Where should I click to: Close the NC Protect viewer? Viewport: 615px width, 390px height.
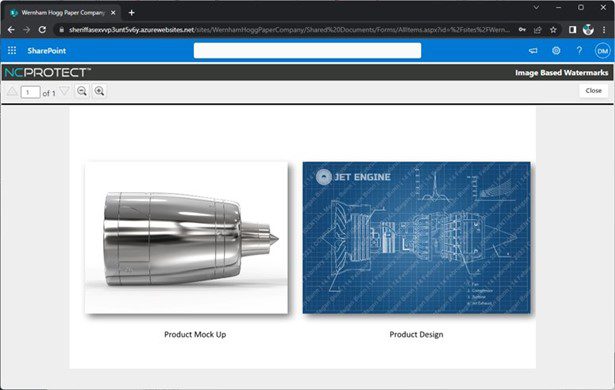coord(593,91)
